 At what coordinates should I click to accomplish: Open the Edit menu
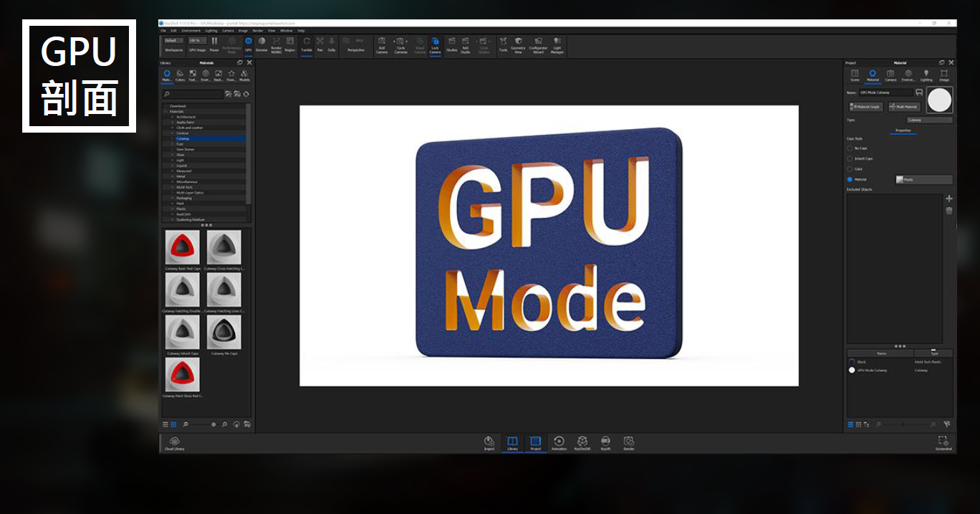173,31
